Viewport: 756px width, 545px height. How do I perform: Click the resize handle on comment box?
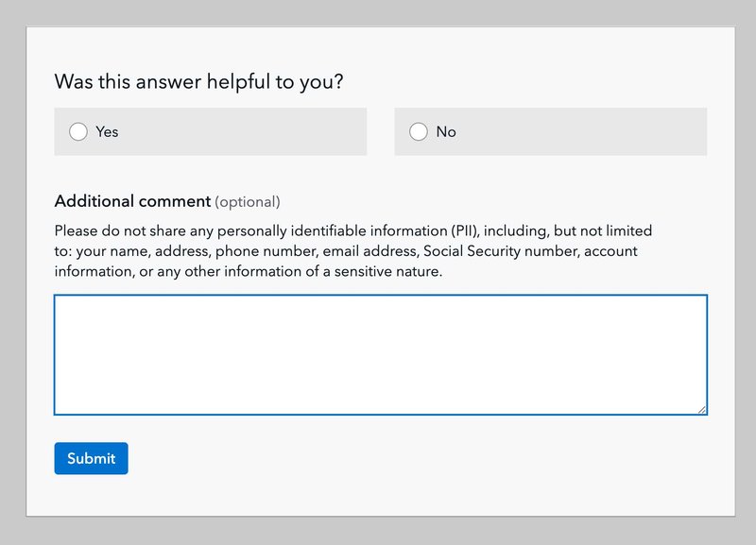pyautogui.click(x=702, y=409)
